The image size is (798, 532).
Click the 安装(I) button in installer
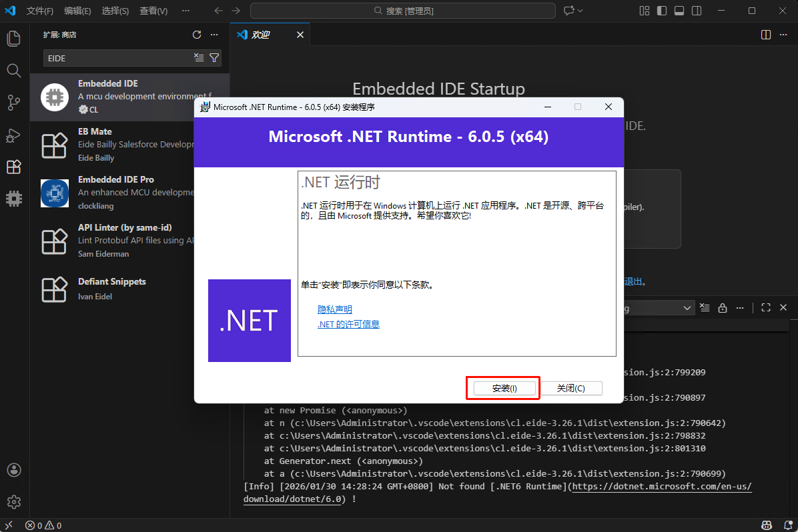click(504, 388)
